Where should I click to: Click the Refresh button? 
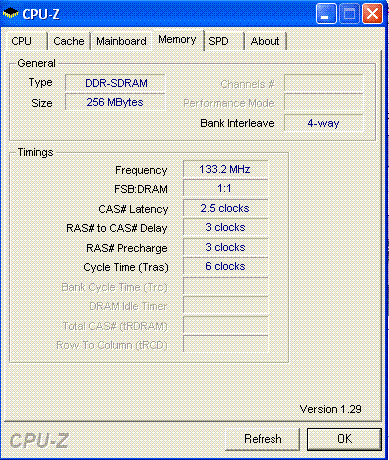click(263, 439)
